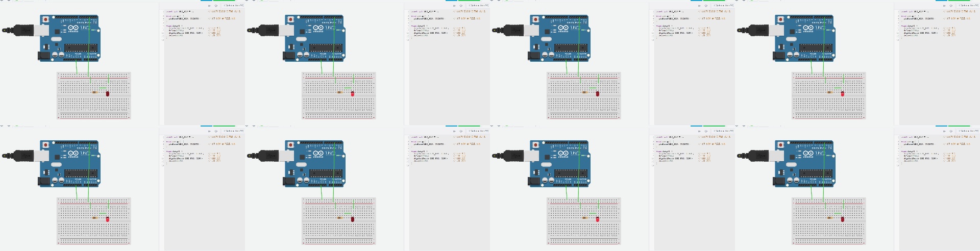Select the resistor in the top-row second frame
Viewport: 980px width, 251px height.
tap(340, 92)
